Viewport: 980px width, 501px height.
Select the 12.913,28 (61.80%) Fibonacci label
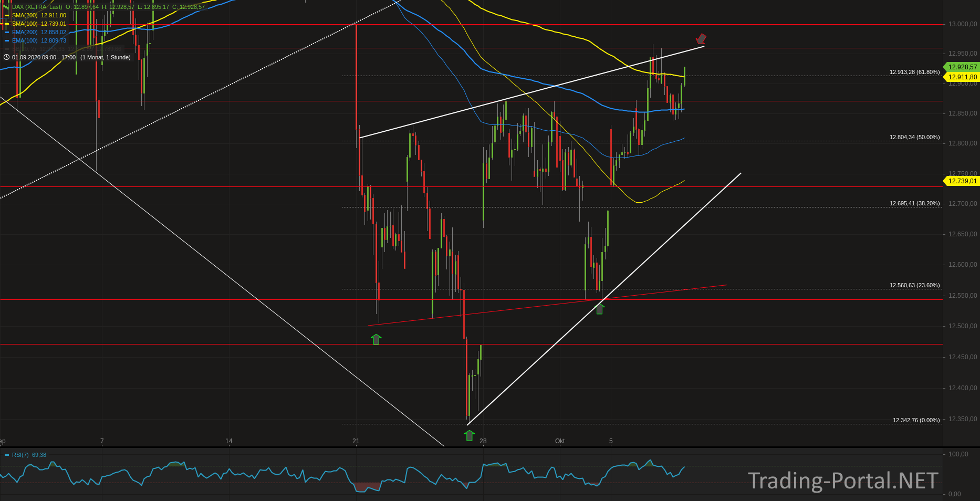[914, 72]
